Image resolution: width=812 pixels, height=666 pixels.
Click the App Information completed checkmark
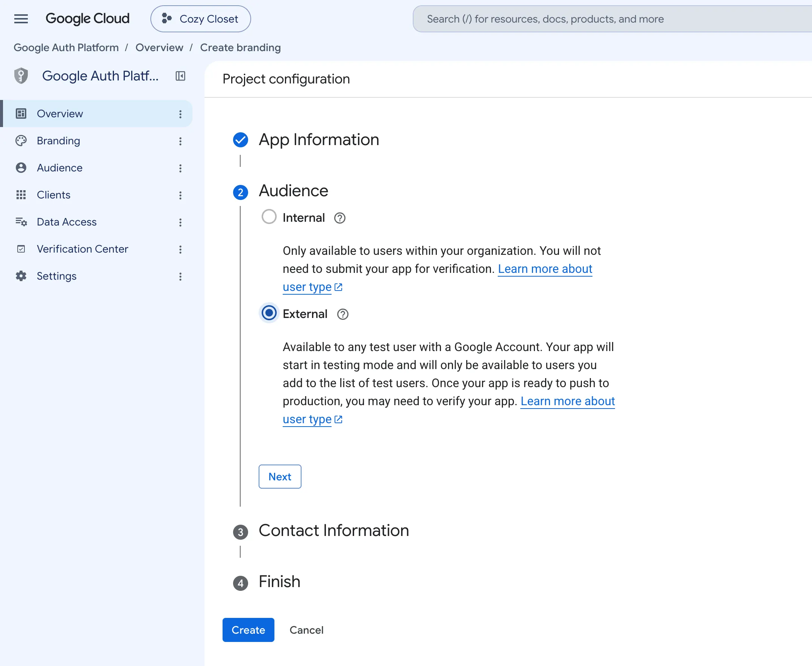pyautogui.click(x=241, y=140)
